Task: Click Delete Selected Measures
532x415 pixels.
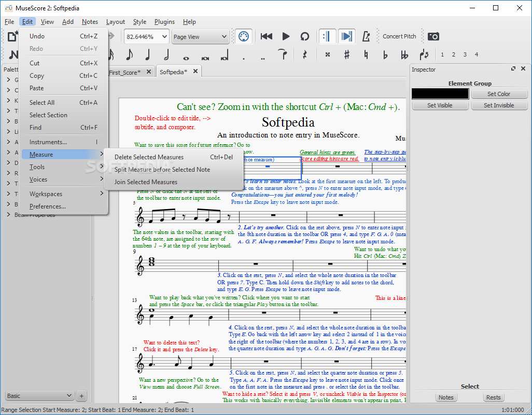Action: tap(174, 157)
